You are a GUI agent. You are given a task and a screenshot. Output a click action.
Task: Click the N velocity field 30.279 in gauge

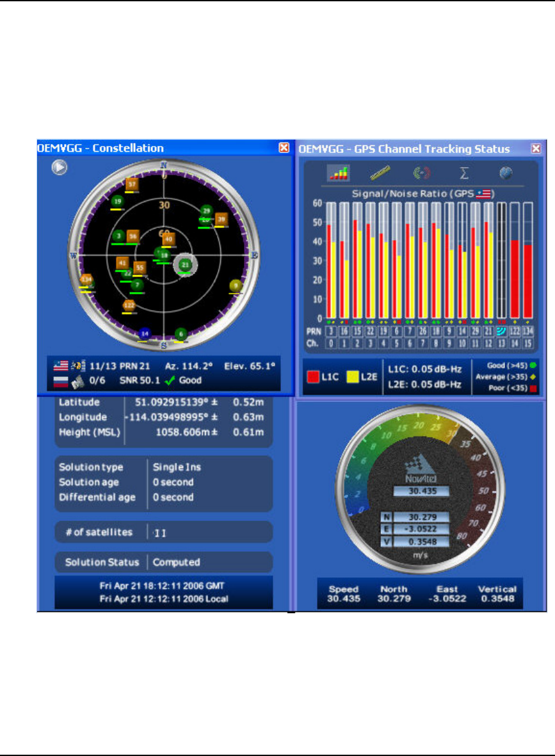(422, 517)
